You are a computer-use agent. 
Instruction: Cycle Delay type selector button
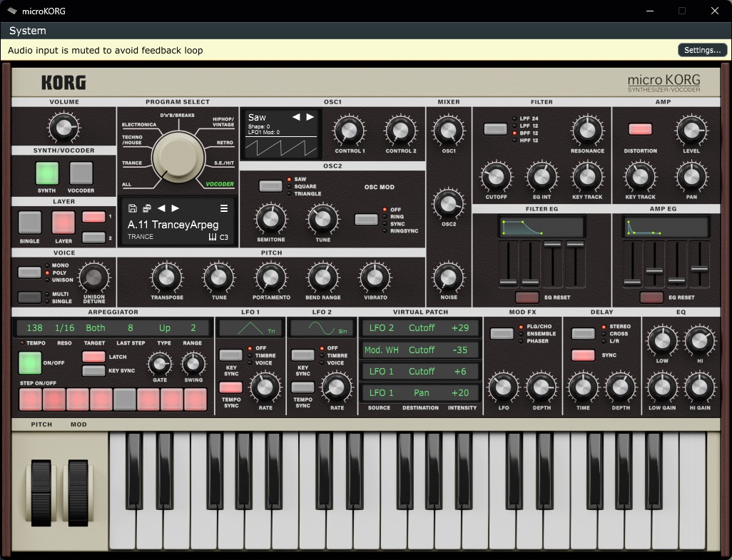pyautogui.click(x=584, y=334)
